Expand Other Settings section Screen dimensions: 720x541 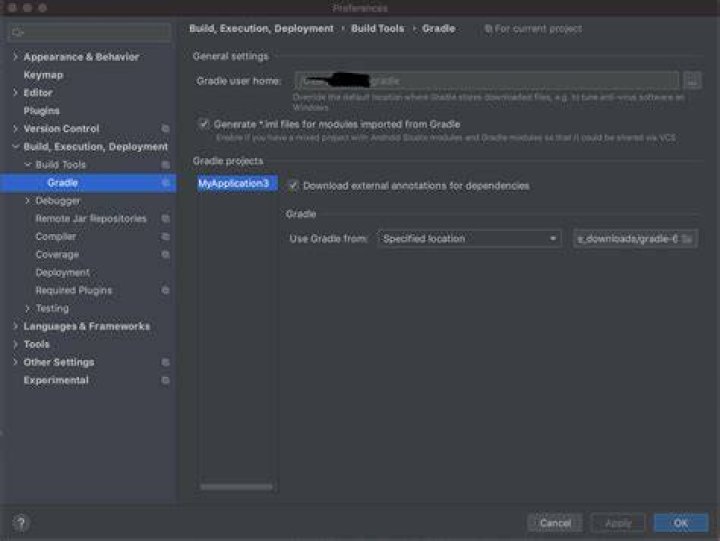click(x=16, y=362)
